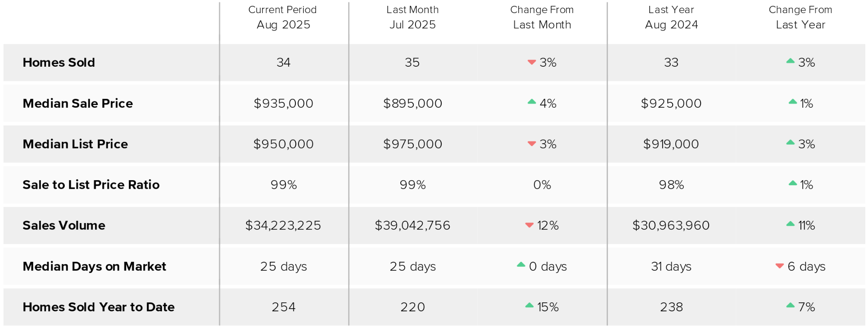Select the Last Month Jul 2025 header
The height and width of the screenshot is (328, 868).
[x=412, y=17]
